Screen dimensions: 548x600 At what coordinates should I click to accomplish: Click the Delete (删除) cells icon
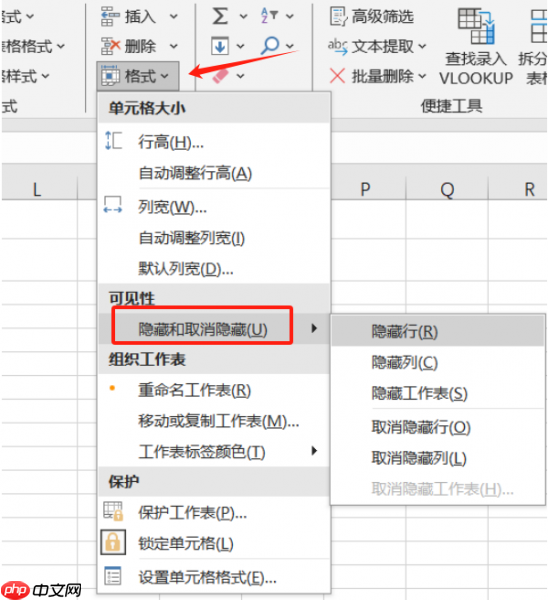110,46
